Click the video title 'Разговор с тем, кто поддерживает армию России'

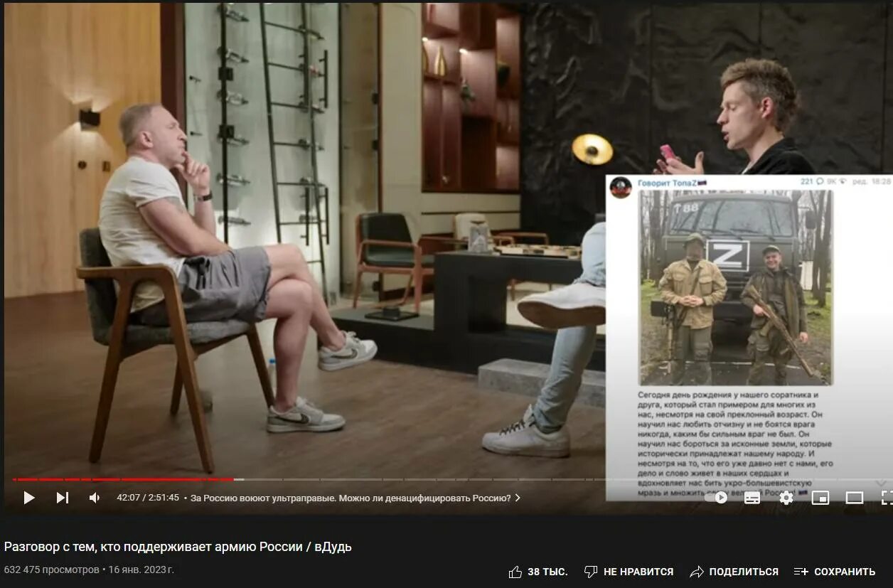[x=178, y=547]
